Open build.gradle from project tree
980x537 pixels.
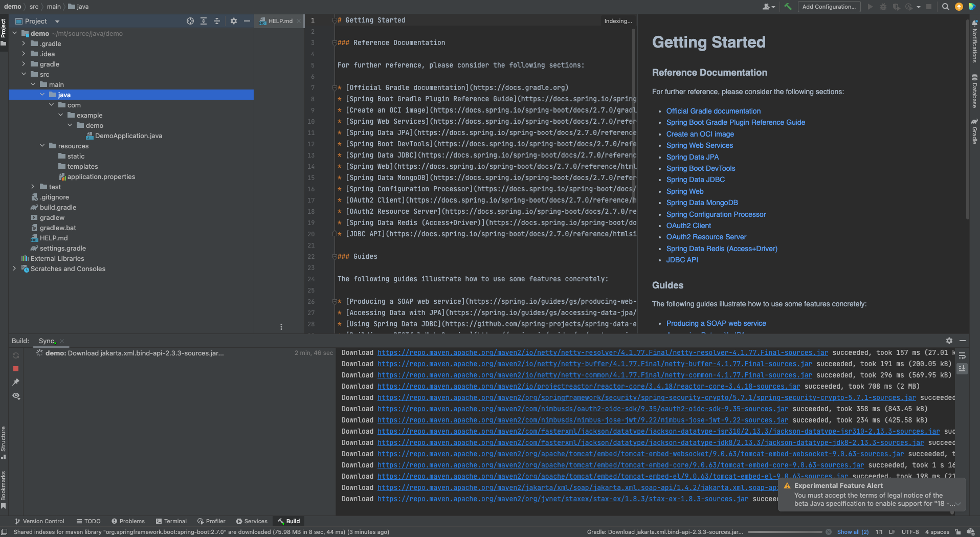[54, 207]
